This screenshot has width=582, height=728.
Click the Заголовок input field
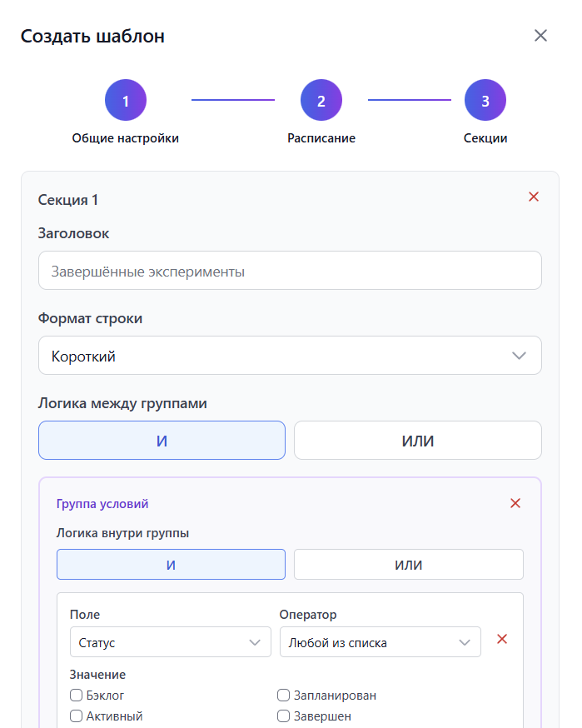290,270
